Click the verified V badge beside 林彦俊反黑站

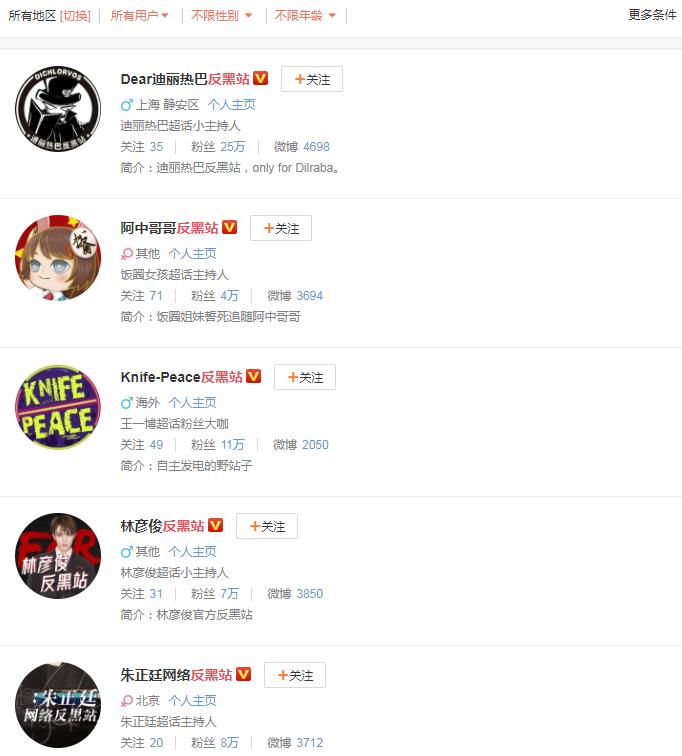point(215,525)
